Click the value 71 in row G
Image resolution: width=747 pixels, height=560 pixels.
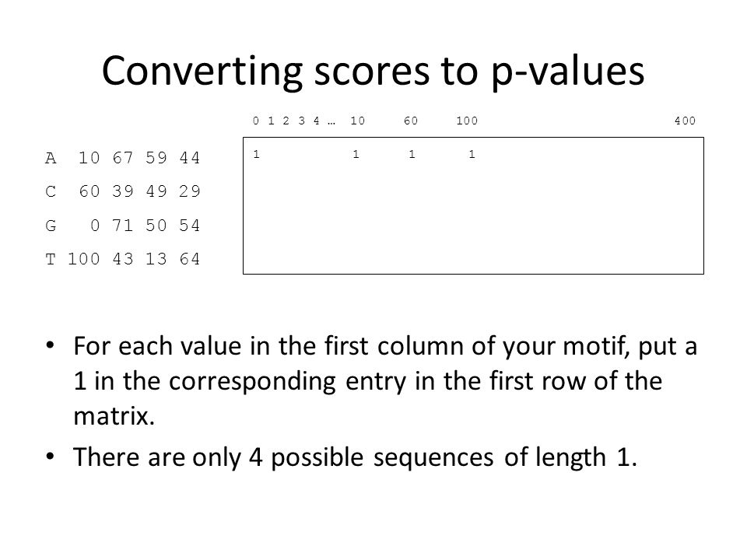123,226
